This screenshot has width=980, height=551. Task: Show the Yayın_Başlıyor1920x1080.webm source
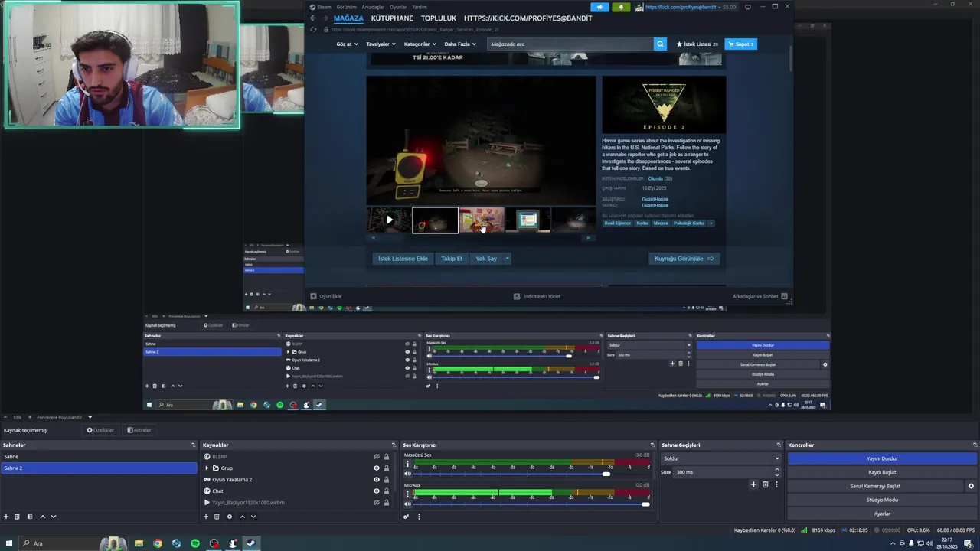pyautogui.click(x=376, y=503)
